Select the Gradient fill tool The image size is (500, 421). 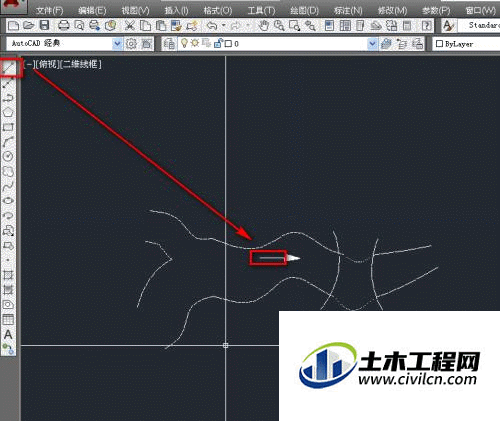[x=8, y=290]
